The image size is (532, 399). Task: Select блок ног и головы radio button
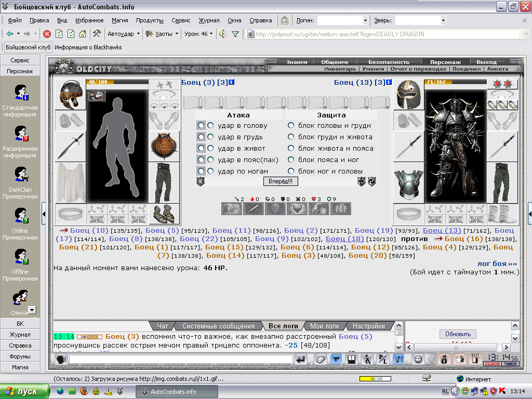pos(291,171)
